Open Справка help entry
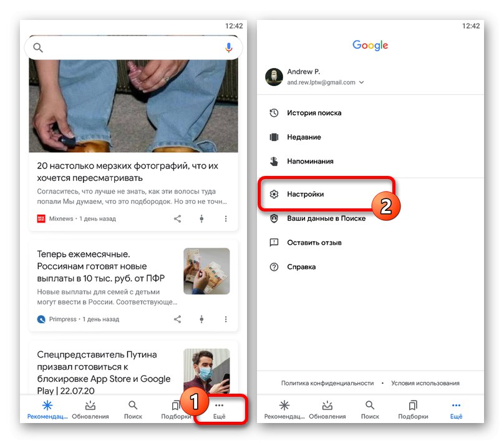Image resolution: width=504 pixels, height=443 pixels. 371,267
